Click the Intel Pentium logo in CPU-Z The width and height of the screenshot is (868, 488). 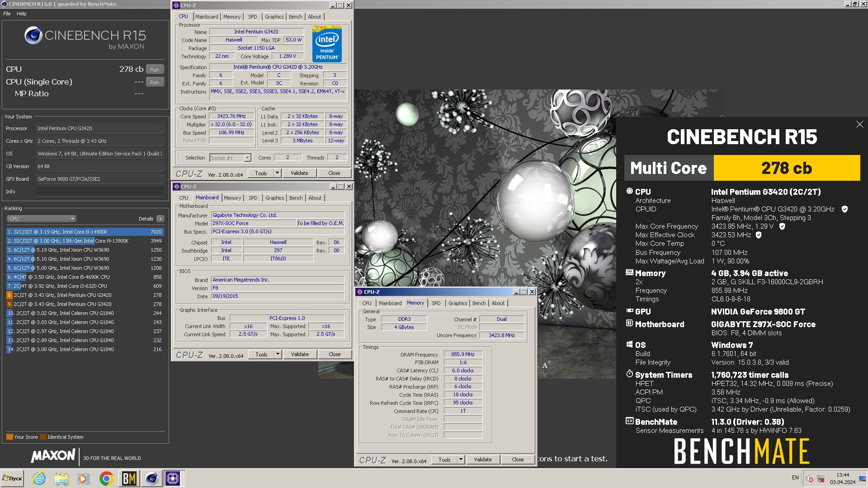(x=327, y=44)
